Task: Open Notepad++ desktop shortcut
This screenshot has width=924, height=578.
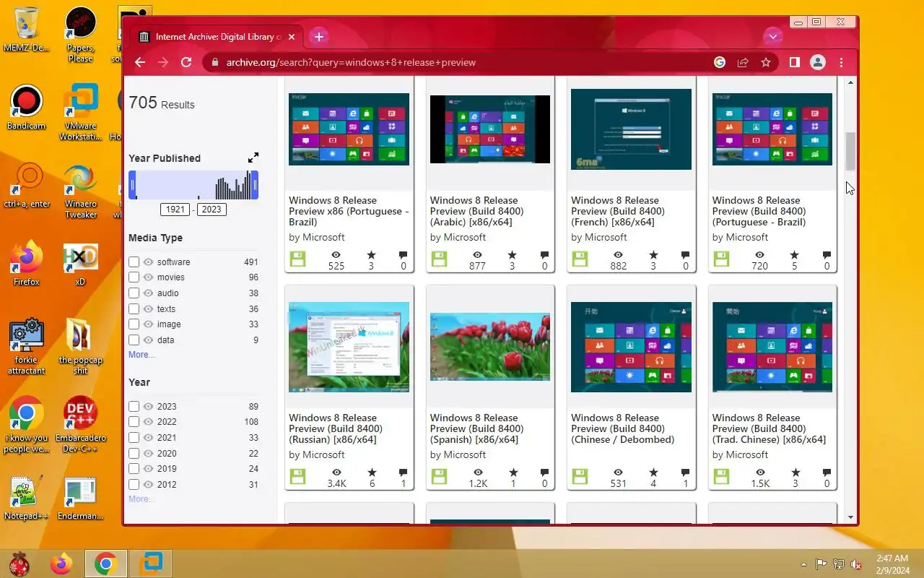Action: 27,498
